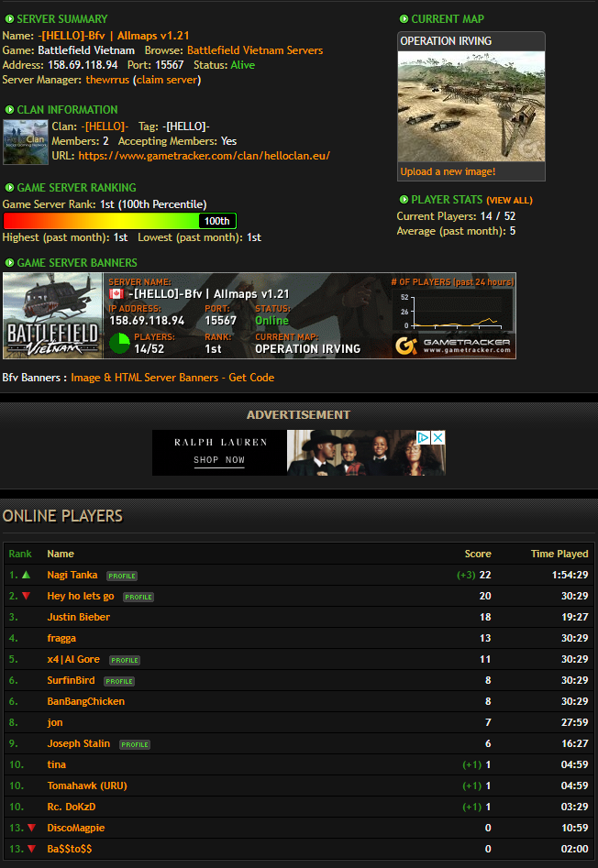Click VIEW ALL player stats link
598x868 pixels.
click(509, 201)
